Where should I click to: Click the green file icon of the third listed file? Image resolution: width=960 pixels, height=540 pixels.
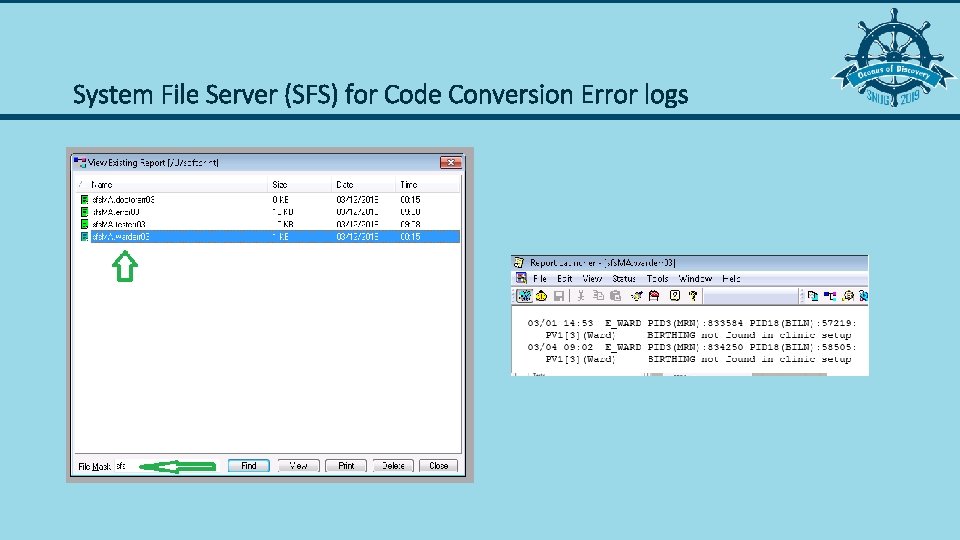pyautogui.click(x=84, y=224)
